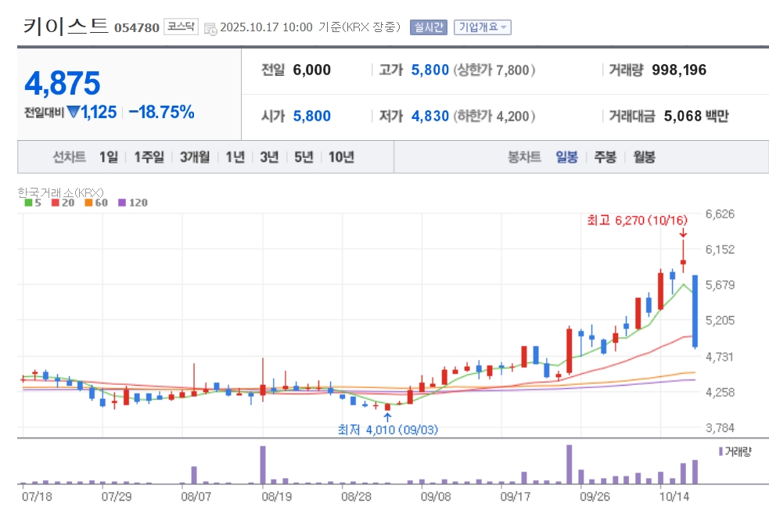Toggle the 실시간 real-time button

point(428,27)
